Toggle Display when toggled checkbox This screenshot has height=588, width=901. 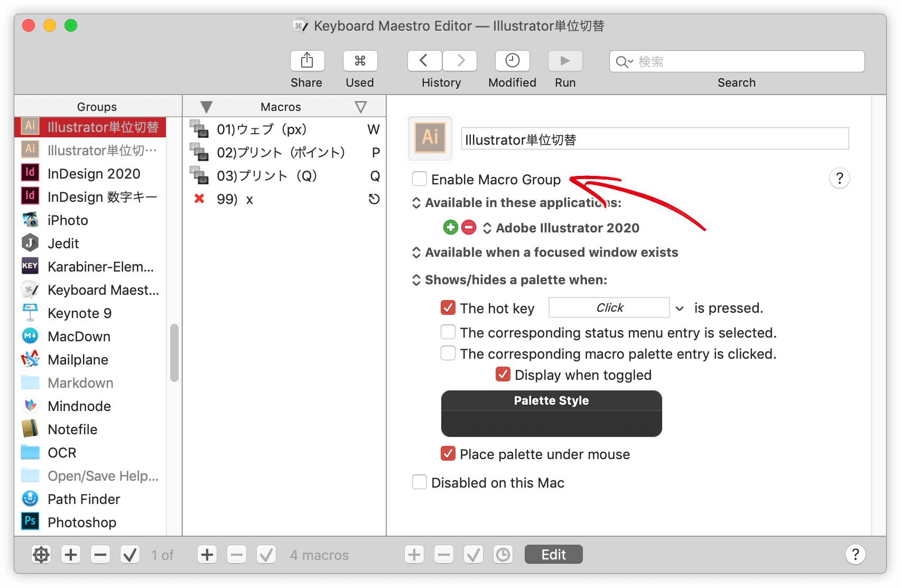503,375
